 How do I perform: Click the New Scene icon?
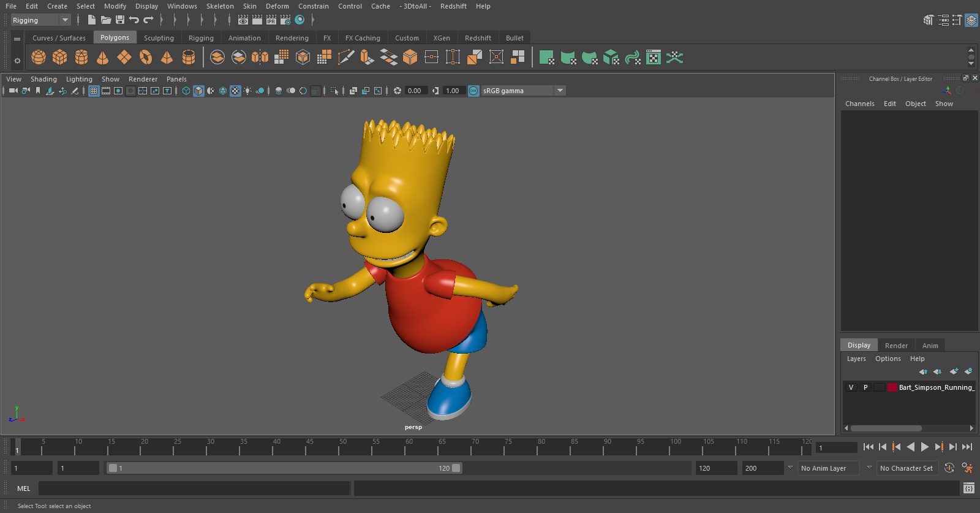tap(91, 20)
